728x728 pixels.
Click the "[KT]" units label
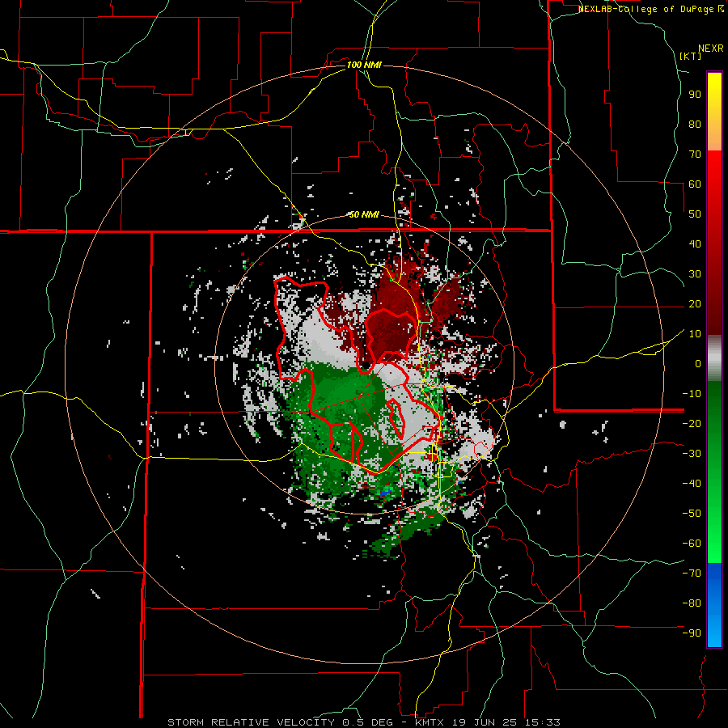point(690,56)
